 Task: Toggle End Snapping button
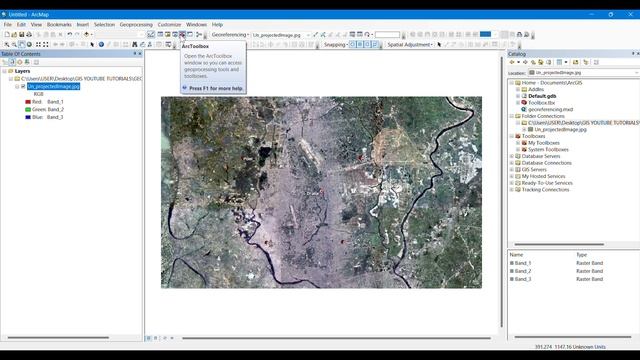click(360, 44)
